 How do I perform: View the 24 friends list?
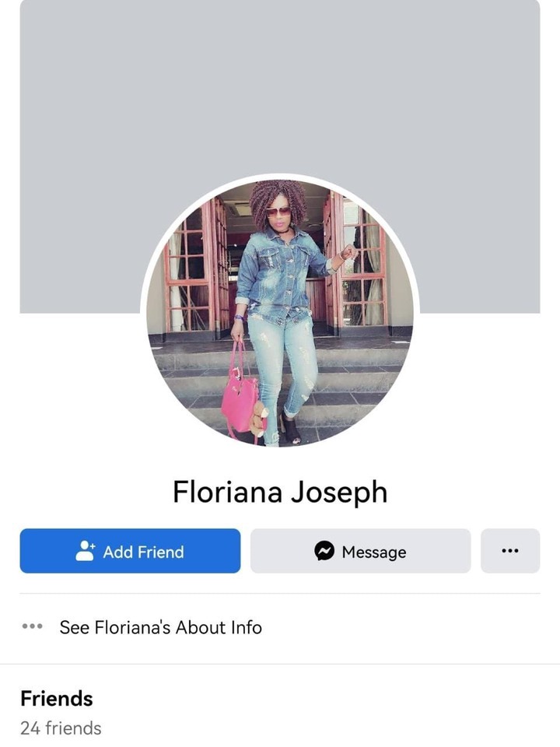(x=61, y=728)
